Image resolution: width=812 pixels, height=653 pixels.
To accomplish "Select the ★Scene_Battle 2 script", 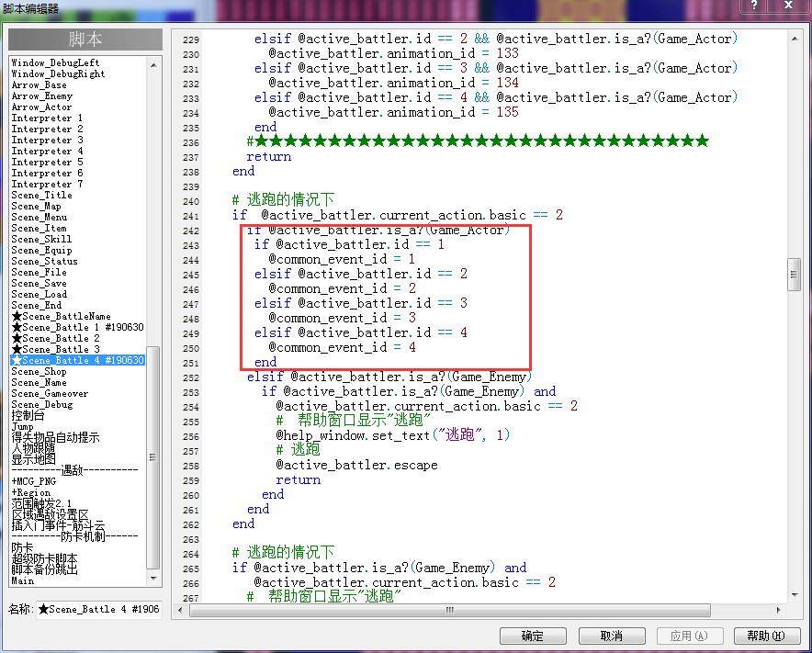I will pos(56,338).
